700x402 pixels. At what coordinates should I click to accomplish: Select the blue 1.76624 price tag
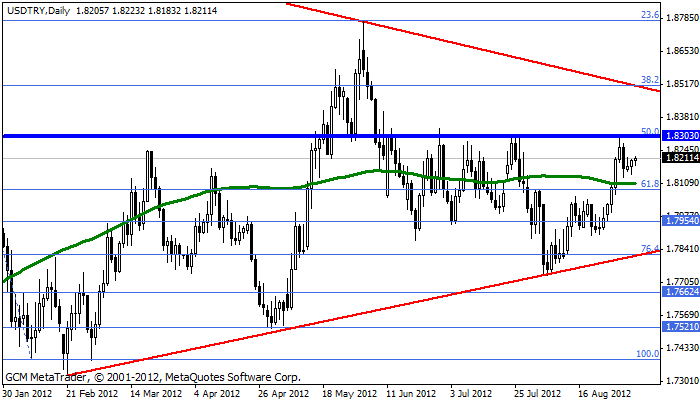681,292
